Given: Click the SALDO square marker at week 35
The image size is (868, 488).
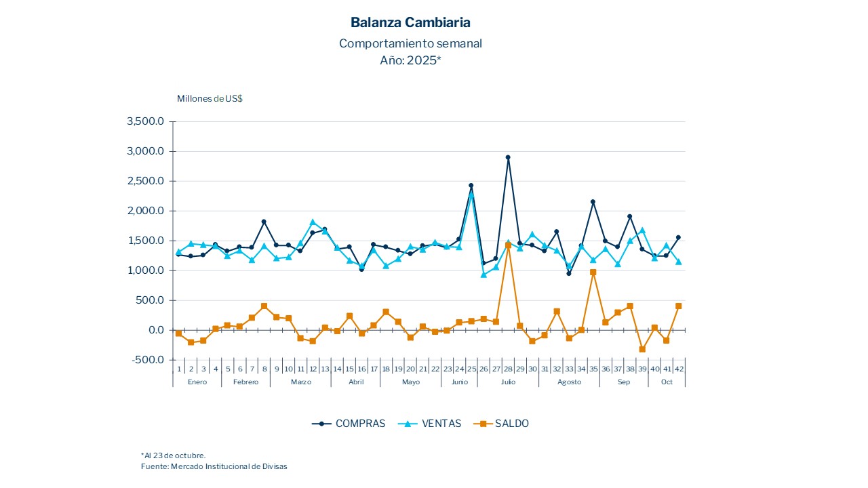Looking at the screenshot, I should pos(593,272).
